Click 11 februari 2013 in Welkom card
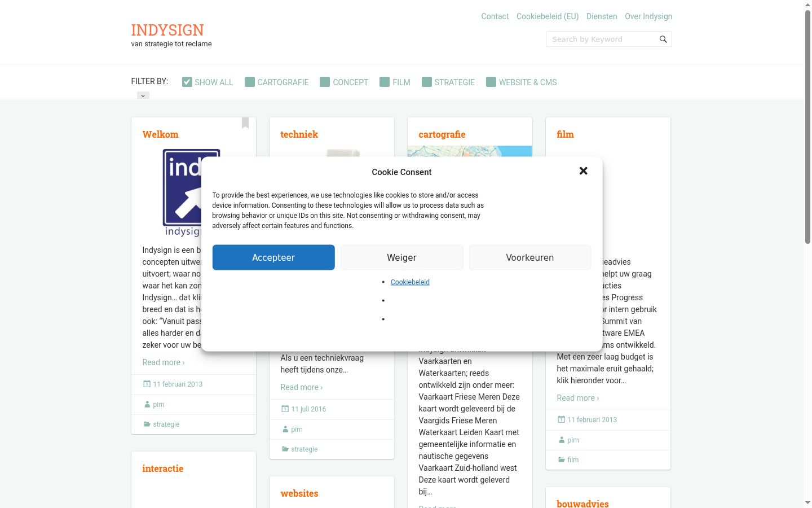 [178, 384]
